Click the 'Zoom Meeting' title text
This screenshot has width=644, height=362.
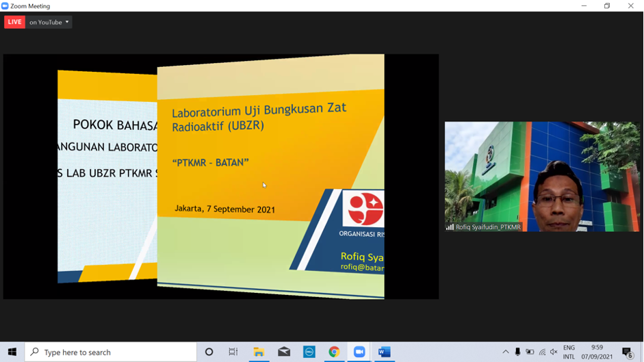30,6
